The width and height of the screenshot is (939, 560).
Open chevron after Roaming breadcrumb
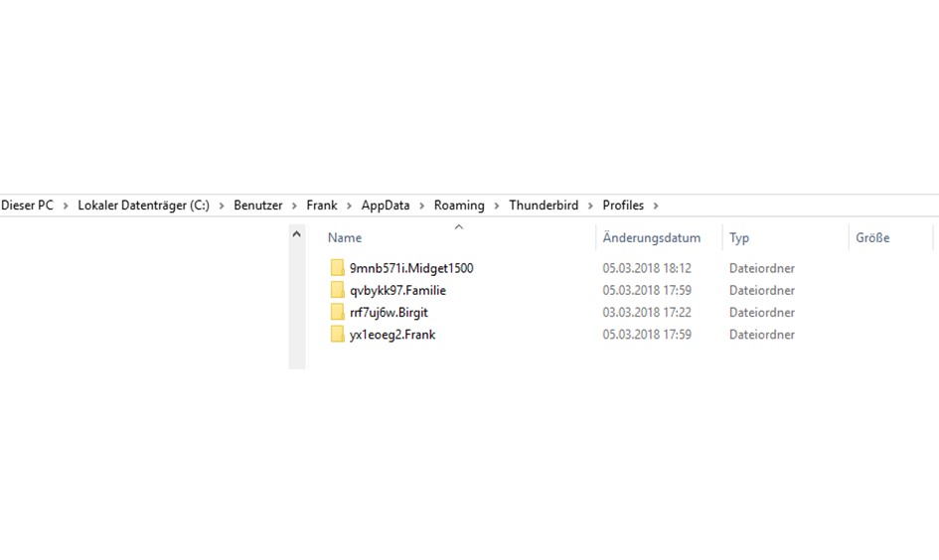[497, 206]
